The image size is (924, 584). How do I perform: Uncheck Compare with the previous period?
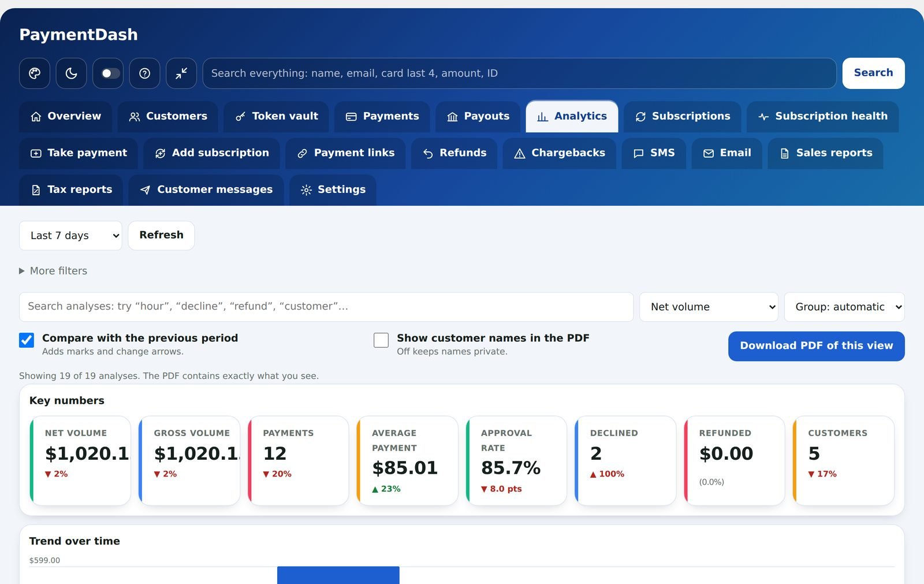click(x=27, y=340)
